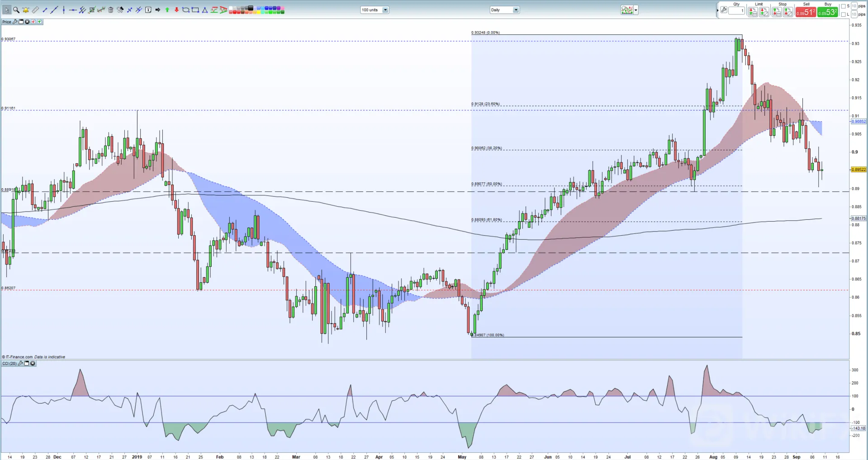Choose the parallel lines channel tool

pos(82,10)
